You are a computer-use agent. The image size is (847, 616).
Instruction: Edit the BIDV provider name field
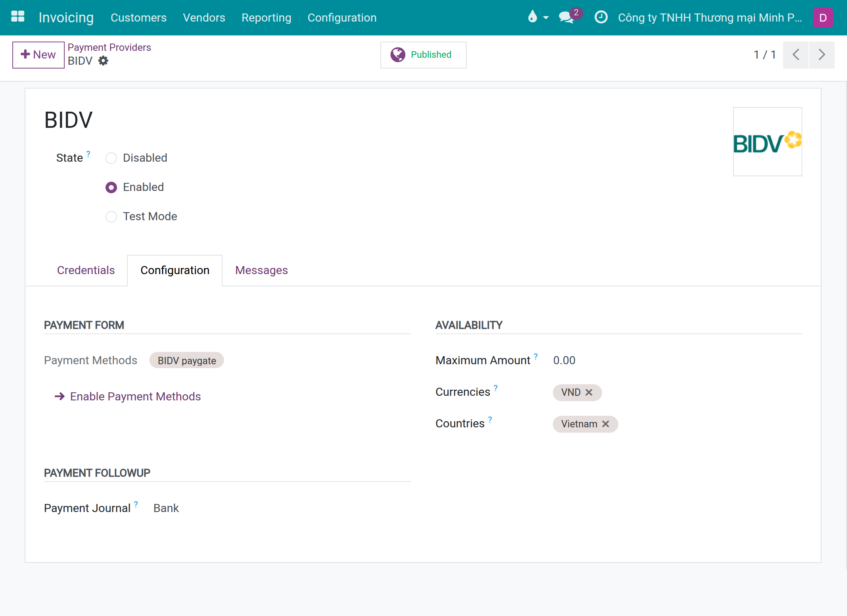[69, 120]
